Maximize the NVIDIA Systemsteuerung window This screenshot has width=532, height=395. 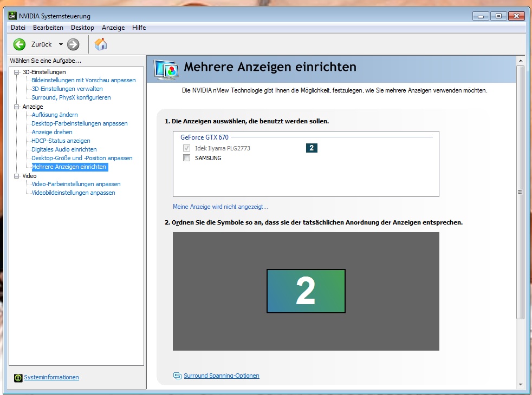(498, 16)
